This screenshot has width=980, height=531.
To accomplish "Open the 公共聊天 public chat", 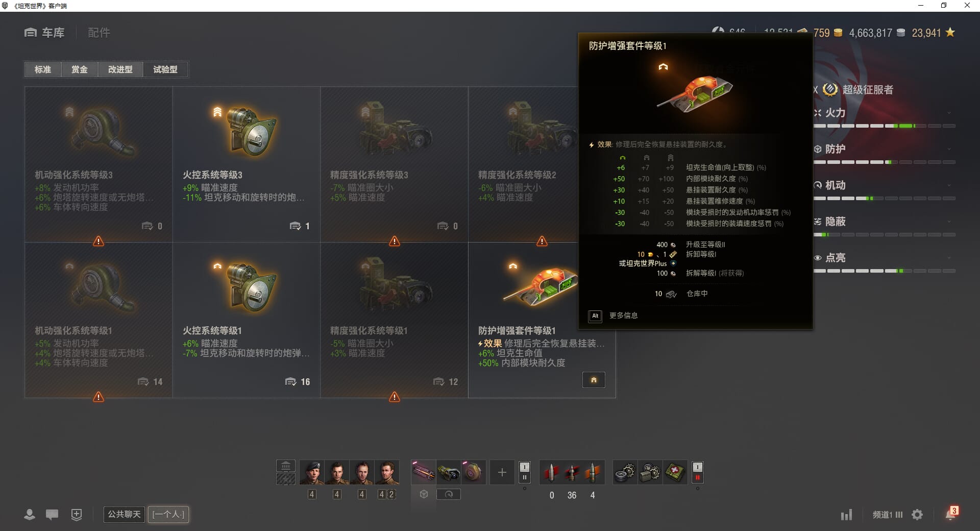I will pyautogui.click(x=124, y=514).
